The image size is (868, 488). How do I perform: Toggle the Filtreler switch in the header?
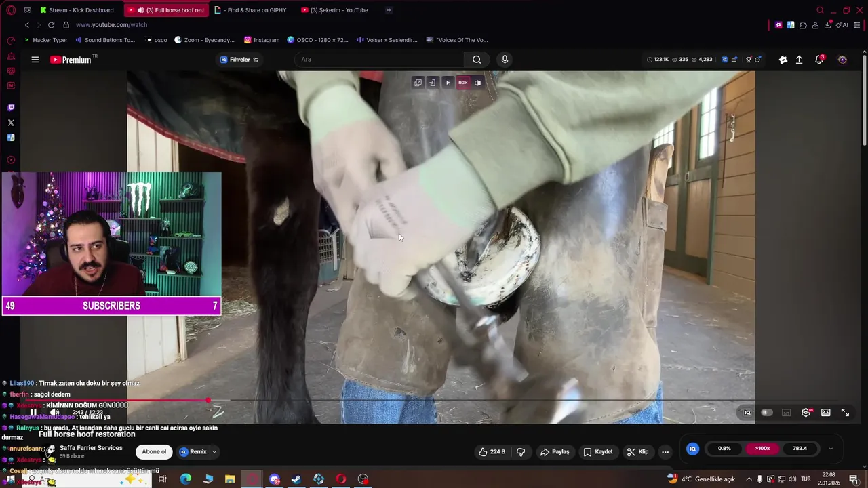(255, 60)
